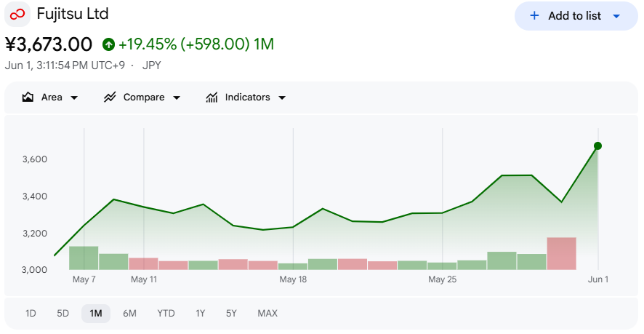Click the first green volume bar at May 7
Viewport: 644px width, 334px height.
tap(84, 258)
